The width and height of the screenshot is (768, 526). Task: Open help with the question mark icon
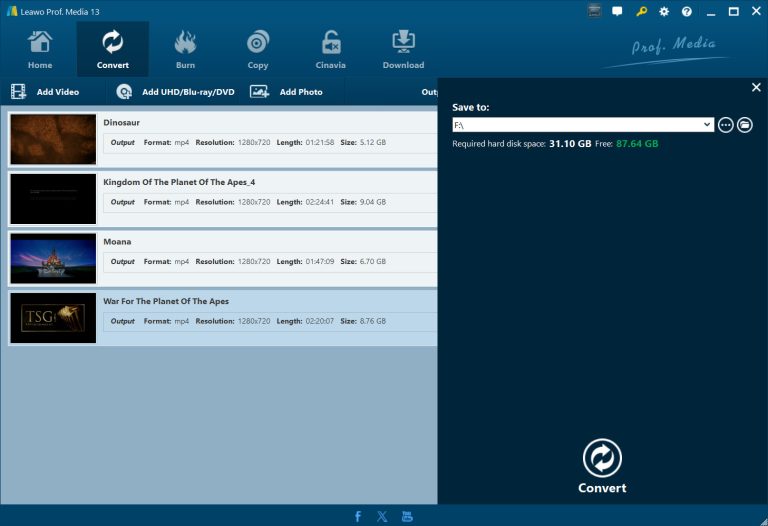pyautogui.click(x=687, y=12)
